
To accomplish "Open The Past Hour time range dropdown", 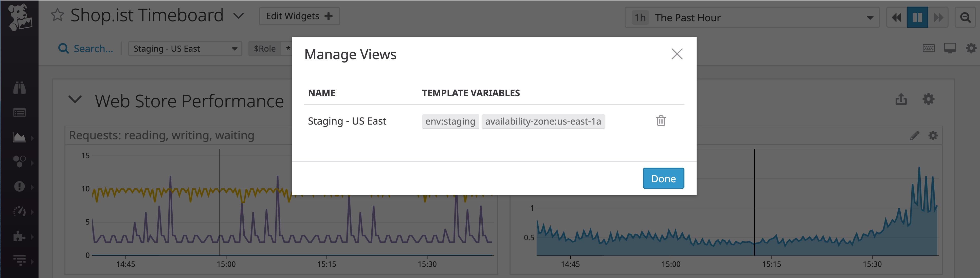I will pyautogui.click(x=869, y=17).
